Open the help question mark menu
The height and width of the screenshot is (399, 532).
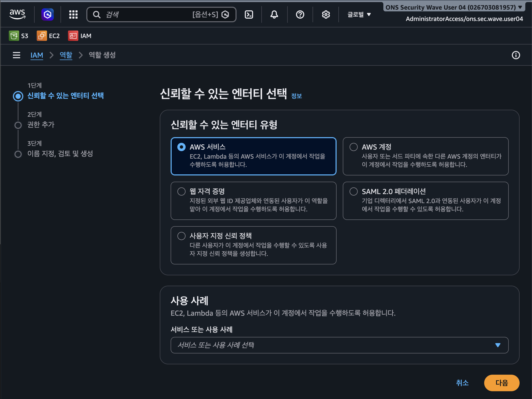click(300, 14)
